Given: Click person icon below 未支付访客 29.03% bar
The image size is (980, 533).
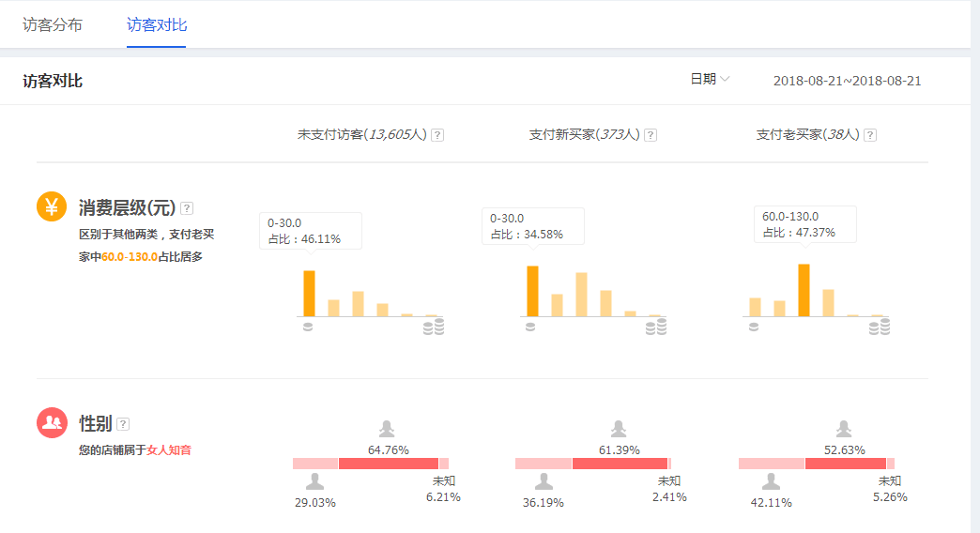Looking at the screenshot, I should point(315,482).
